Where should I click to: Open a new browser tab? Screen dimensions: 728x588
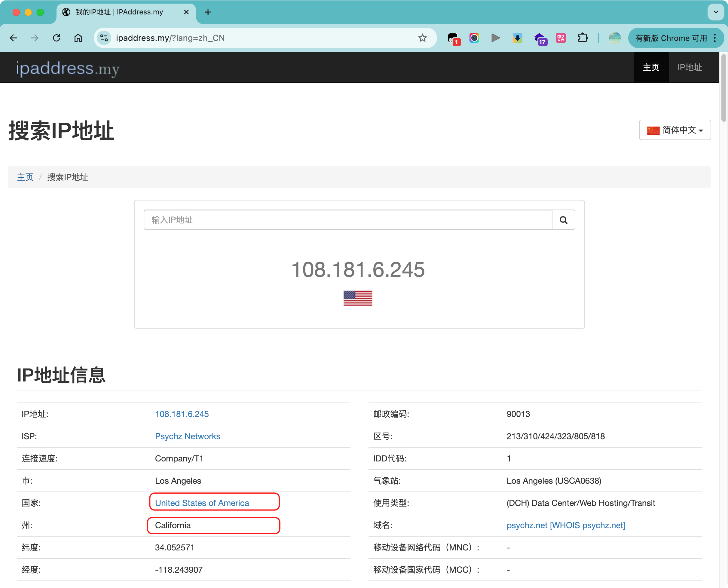coord(208,12)
